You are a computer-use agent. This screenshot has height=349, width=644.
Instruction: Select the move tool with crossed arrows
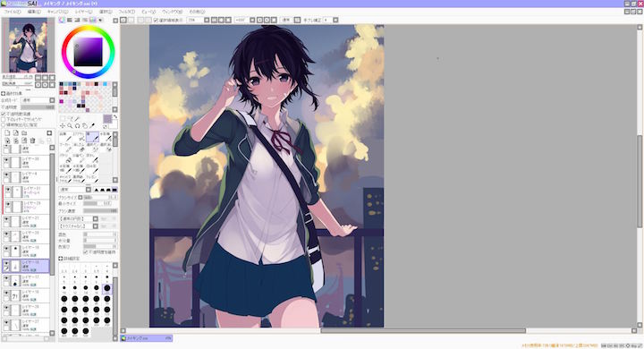point(63,125)
